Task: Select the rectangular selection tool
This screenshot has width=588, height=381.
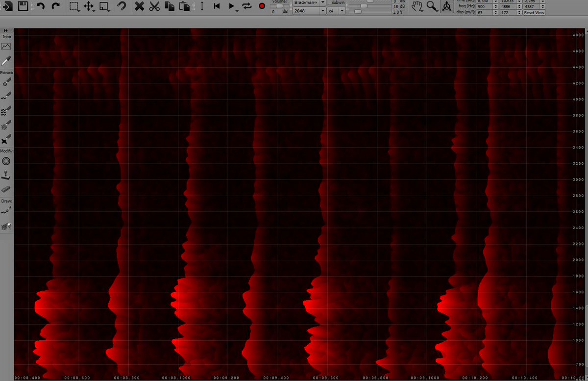Action: coord(74,6)
